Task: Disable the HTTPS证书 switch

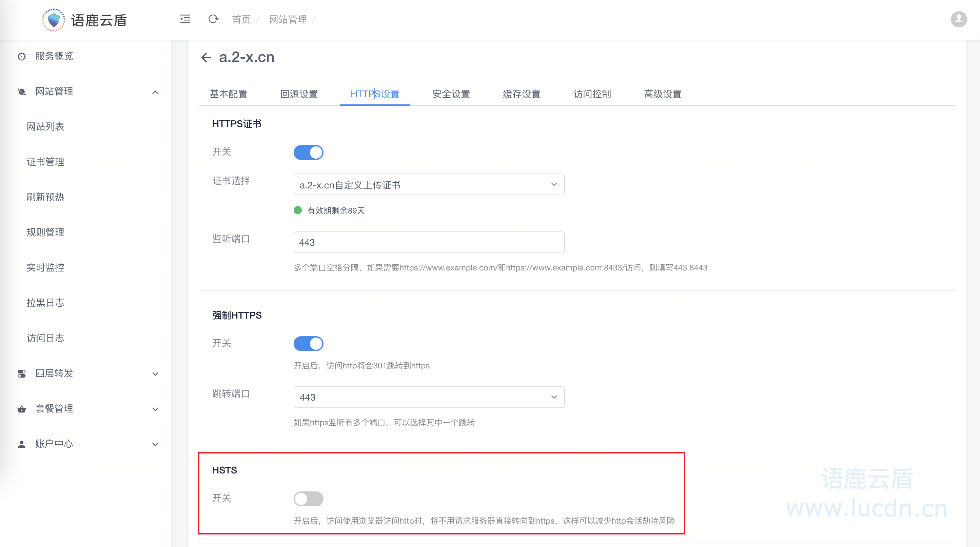Action: click(x=308, y=153)
